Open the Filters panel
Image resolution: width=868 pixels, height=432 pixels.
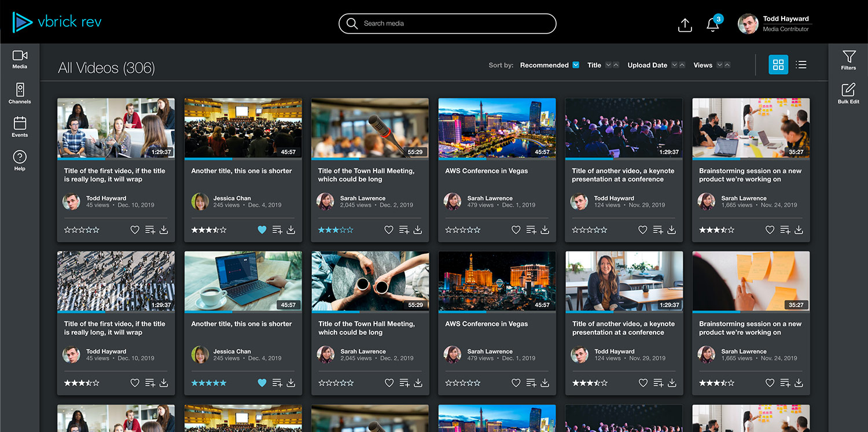click(848, 60)
